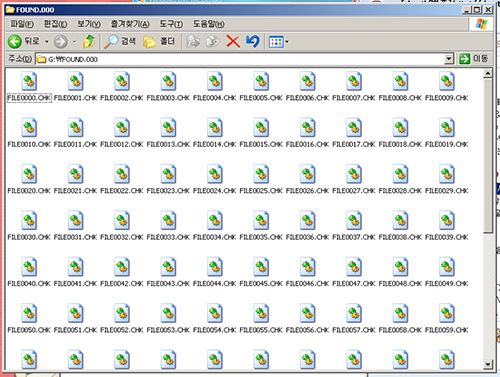Click file name label FILE0030.CHK
Viewport: 500px width, 377px height.
pyautogui.click(x=29, y=237)
